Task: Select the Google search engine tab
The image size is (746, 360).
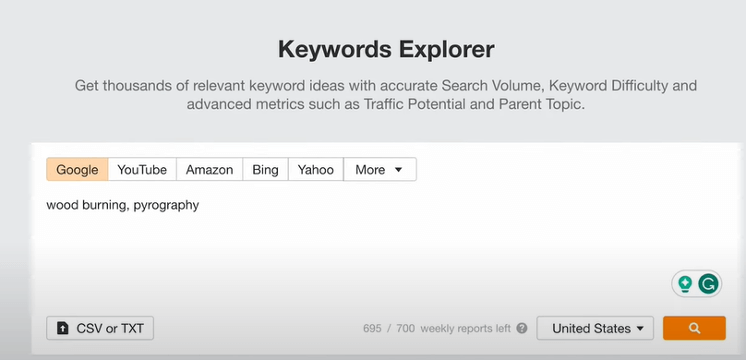Action: (77, 170)
